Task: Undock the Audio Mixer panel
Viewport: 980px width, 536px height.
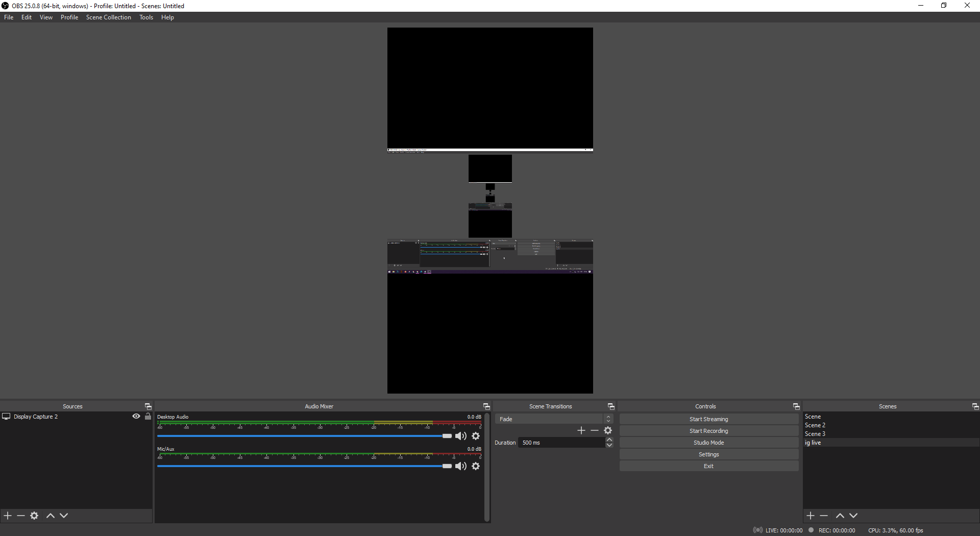Action: point(486,406)
